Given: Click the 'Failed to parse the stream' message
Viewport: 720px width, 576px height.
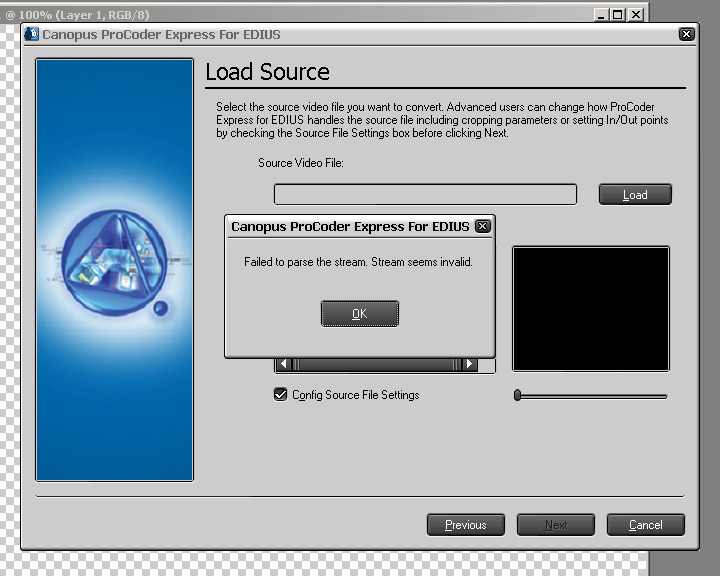Looking at the screenshot, I should point(358,262).
